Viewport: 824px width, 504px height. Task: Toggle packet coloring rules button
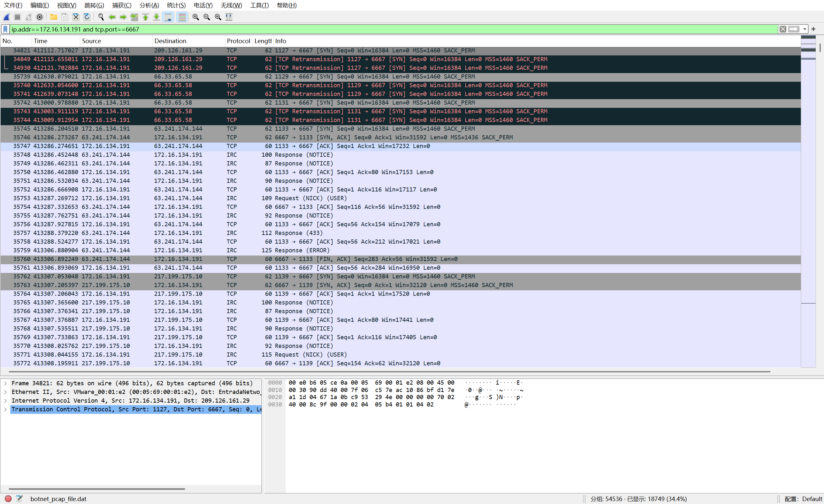pyautogui.click(x=182, y=17)
